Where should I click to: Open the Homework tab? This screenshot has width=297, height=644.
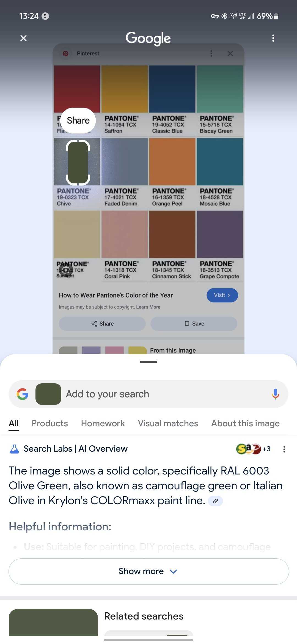pos(103,423)
